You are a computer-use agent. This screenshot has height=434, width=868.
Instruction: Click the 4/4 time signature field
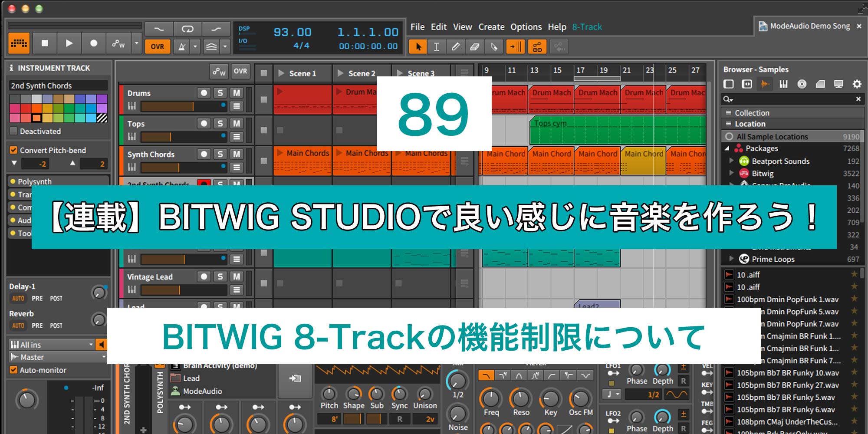pos(301,46)
